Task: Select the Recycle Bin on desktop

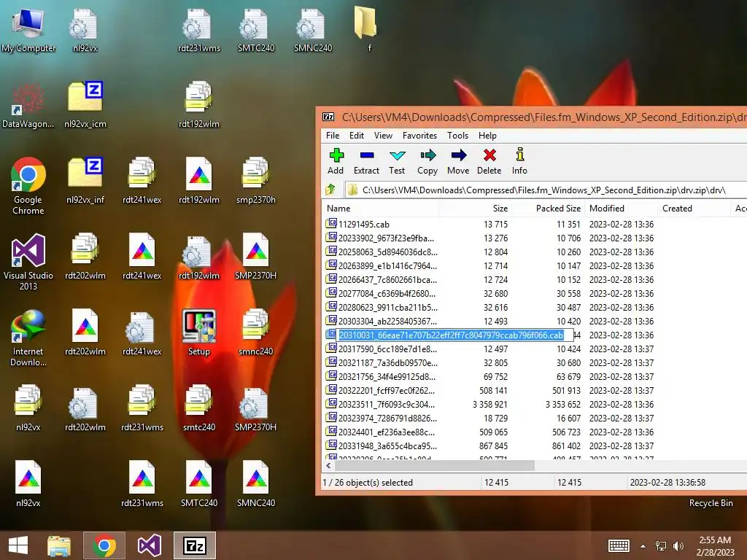Action: pyautogui.click(x=711, y=503)
